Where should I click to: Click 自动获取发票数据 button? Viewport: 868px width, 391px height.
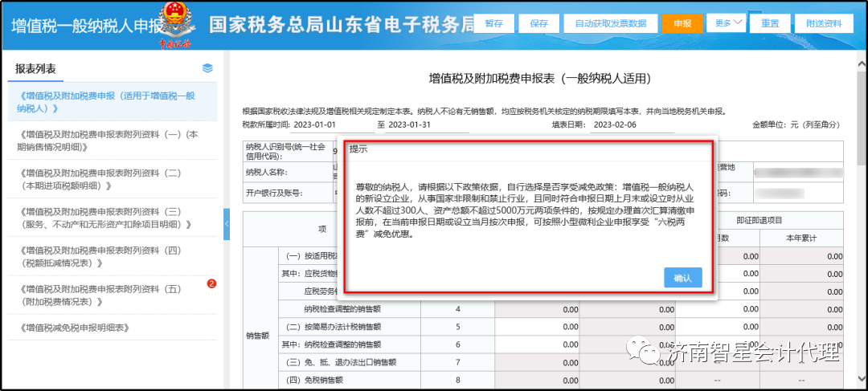(611, 24)
